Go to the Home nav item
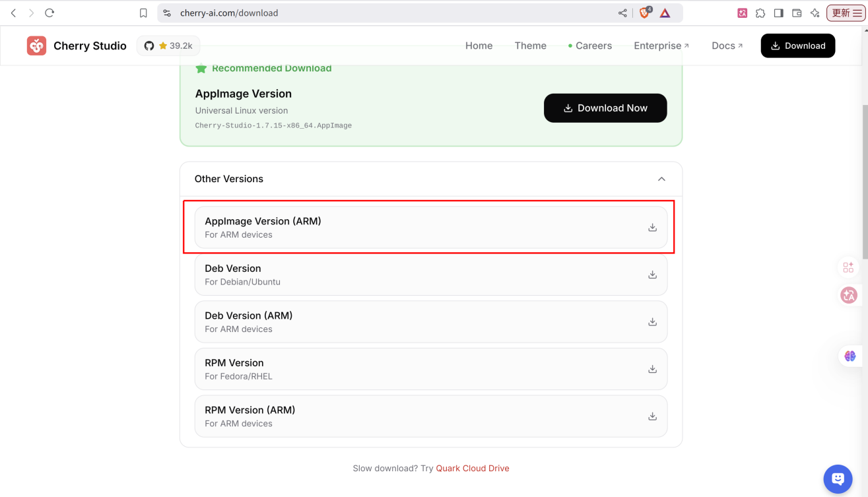The image size is (868, 497). [479, 46]
